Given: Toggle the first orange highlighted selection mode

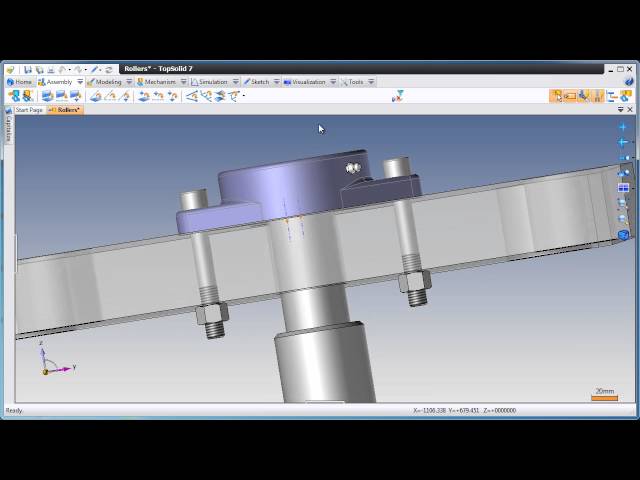Looking at the screenshot, I should coord(556,96).
